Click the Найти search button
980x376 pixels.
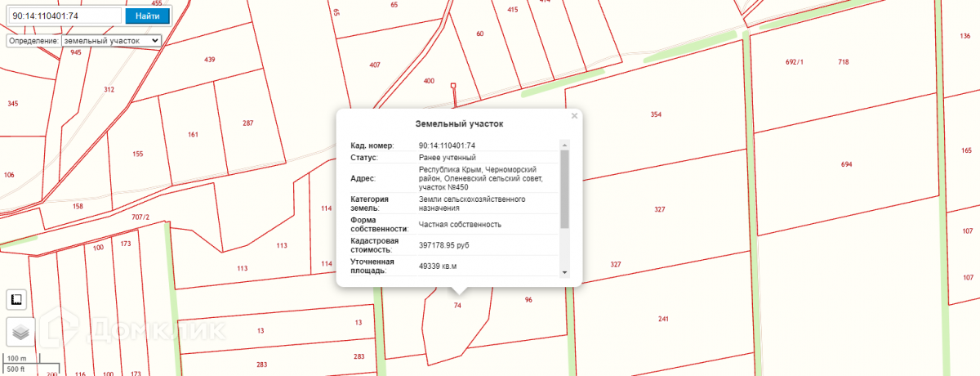(147, 16)
